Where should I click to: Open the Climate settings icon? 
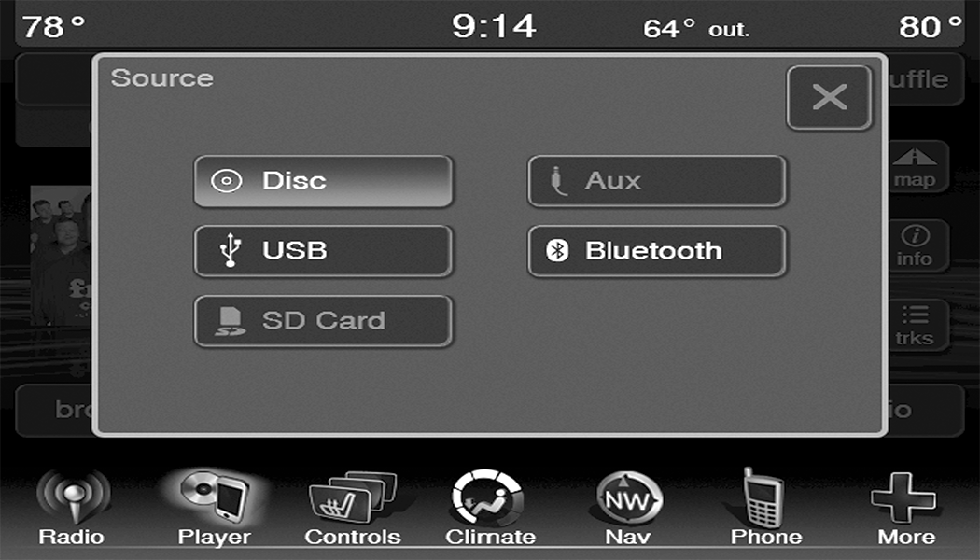490,508
